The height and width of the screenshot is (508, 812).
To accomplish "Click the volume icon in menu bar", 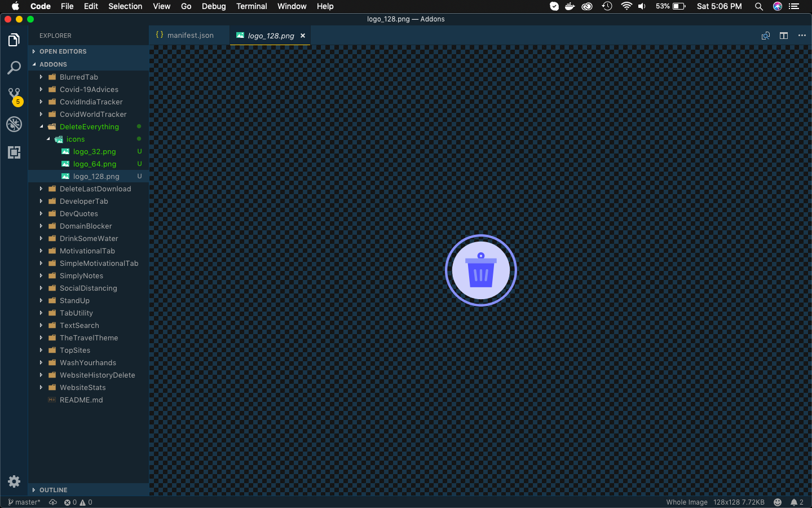I will tap(642, 6).
